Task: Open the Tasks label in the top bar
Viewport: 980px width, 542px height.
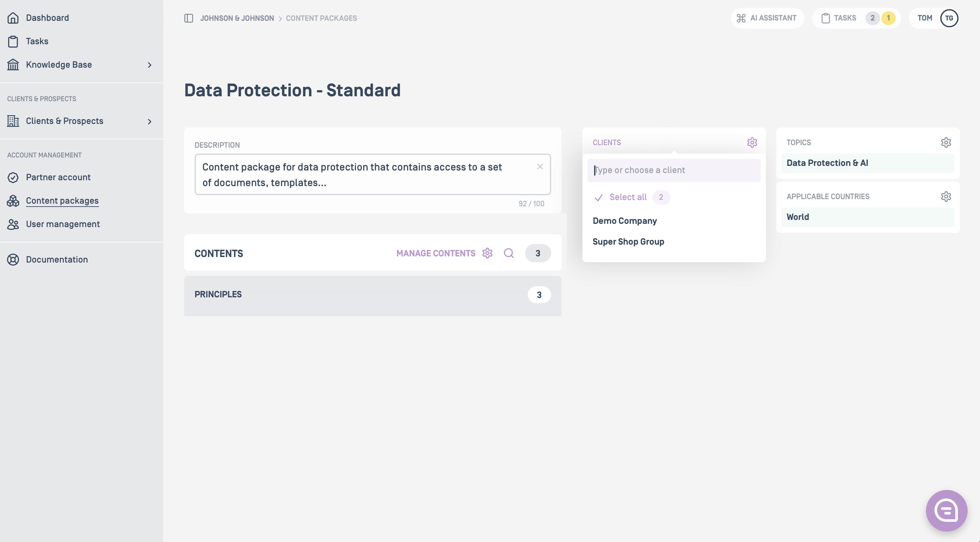Action: 845,18
